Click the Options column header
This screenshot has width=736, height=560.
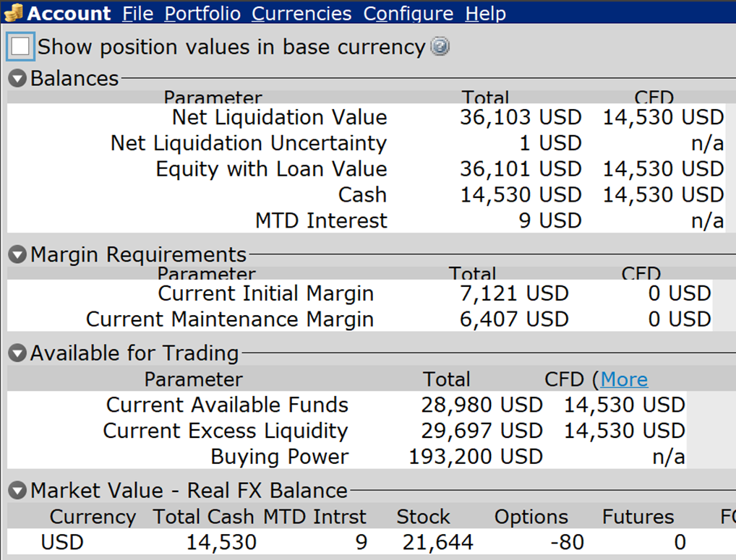point(531,517)
